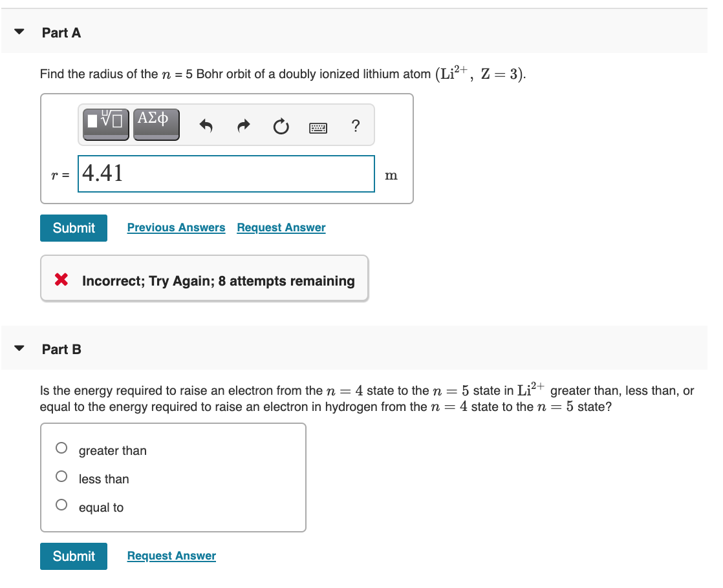Open the math templates palette

pos(105,123)
